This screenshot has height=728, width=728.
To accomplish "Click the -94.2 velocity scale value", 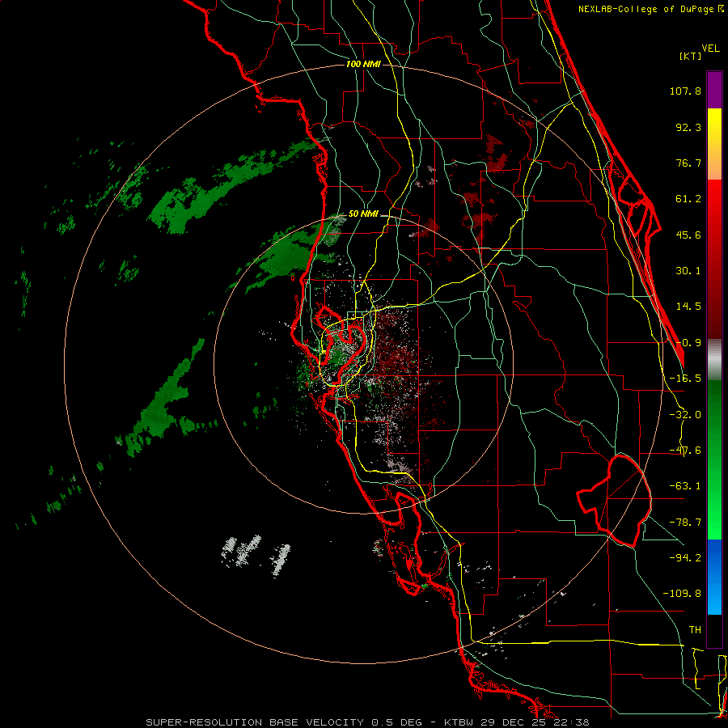I will (685, 557).
